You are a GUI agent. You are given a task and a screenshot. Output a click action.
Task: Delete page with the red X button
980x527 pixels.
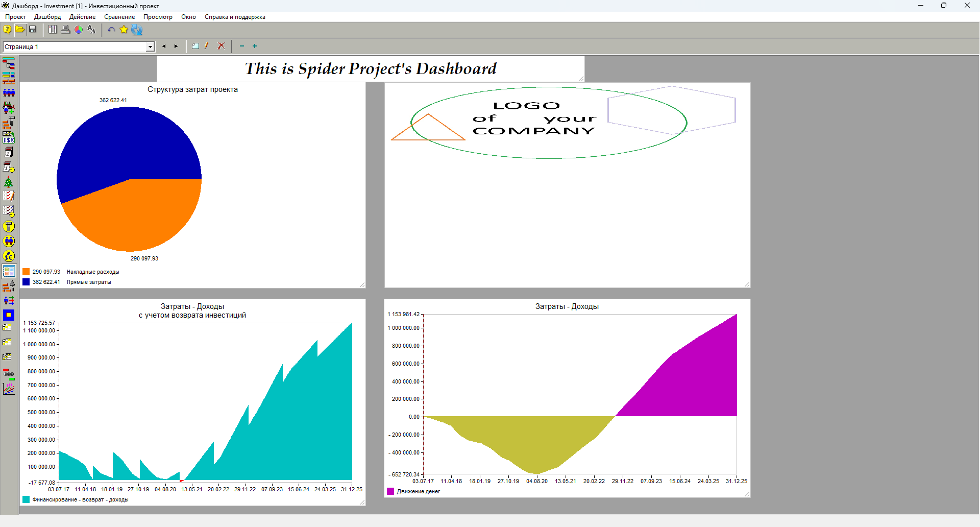pos(221,46)
